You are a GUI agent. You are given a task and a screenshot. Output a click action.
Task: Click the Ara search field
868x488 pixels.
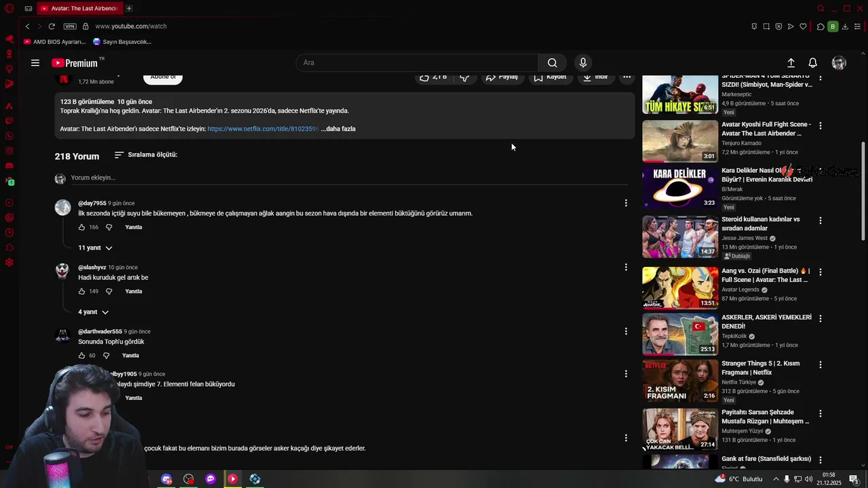pos(417,63)
